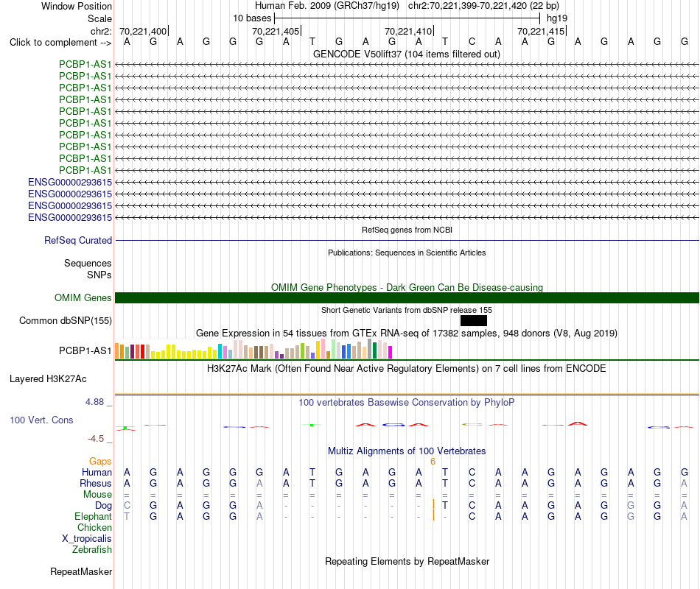Viewport: 700px width, 589px height.
Task: Open 'Publications: Sequences in Scientific Articles' title
Action: click(x=407, y=253)
